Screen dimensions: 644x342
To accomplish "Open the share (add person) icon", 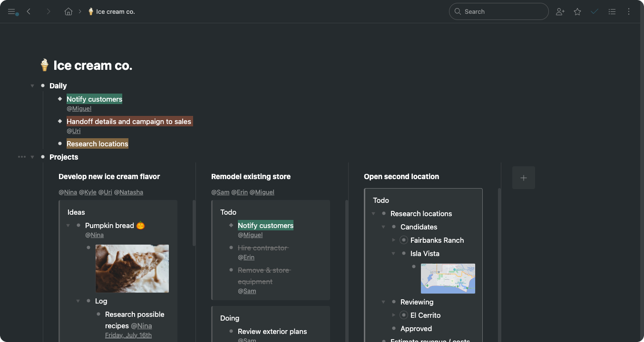I will pyautogui.click(x=560, y=12).
